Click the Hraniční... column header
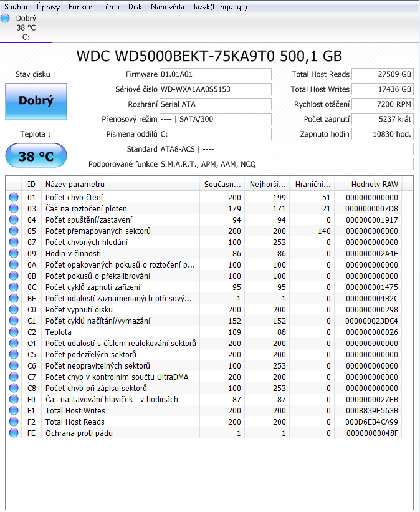This screenshot has height=512, width=420. pyautogui.click(x=312, y=185)
